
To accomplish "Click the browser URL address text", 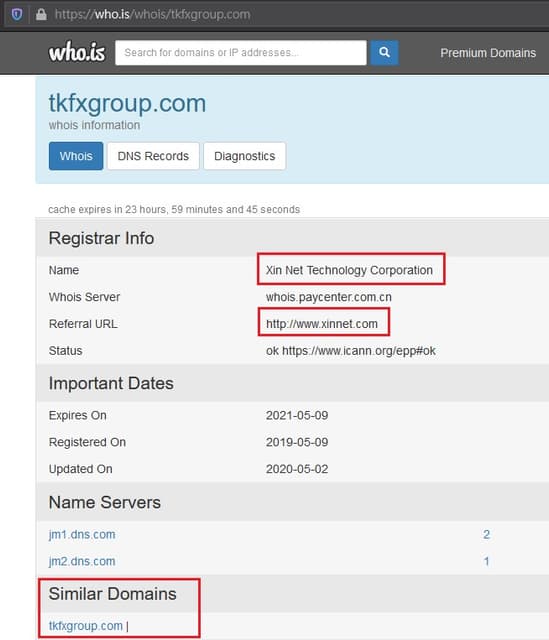I will pos(153,15).
